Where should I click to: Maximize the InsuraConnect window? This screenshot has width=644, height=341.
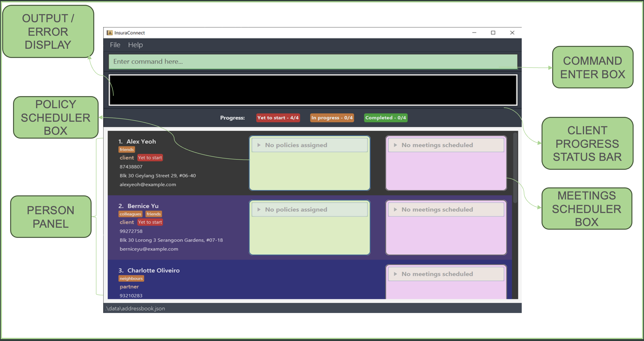click(x=493, y=33)
